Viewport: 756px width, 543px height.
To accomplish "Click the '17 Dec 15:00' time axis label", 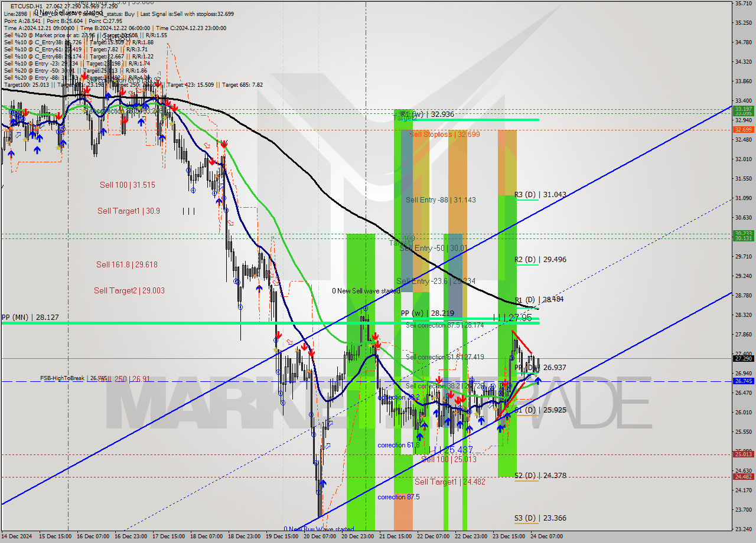I will [x=168, y=537].
